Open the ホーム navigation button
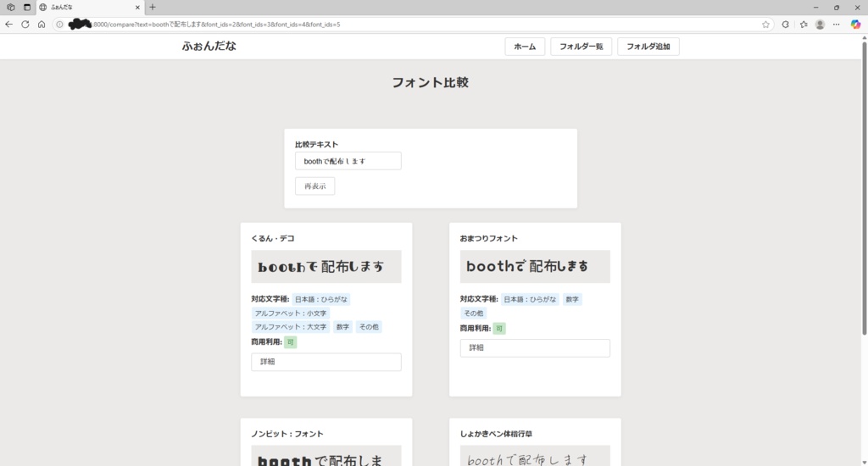 [x=525, y=47]
